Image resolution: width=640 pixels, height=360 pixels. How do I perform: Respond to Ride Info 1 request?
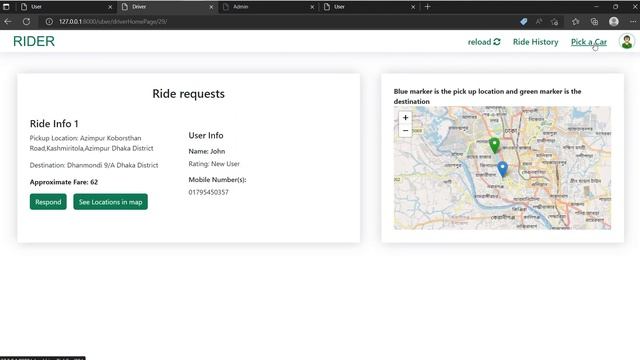click(x=48, y=202)
